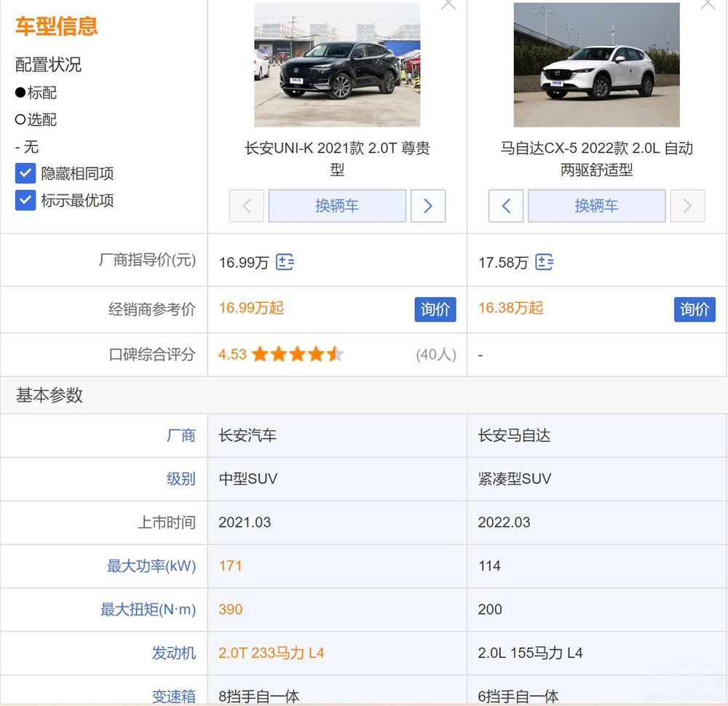Click 询价 button for 16.99万起

[x=435, y=309]
